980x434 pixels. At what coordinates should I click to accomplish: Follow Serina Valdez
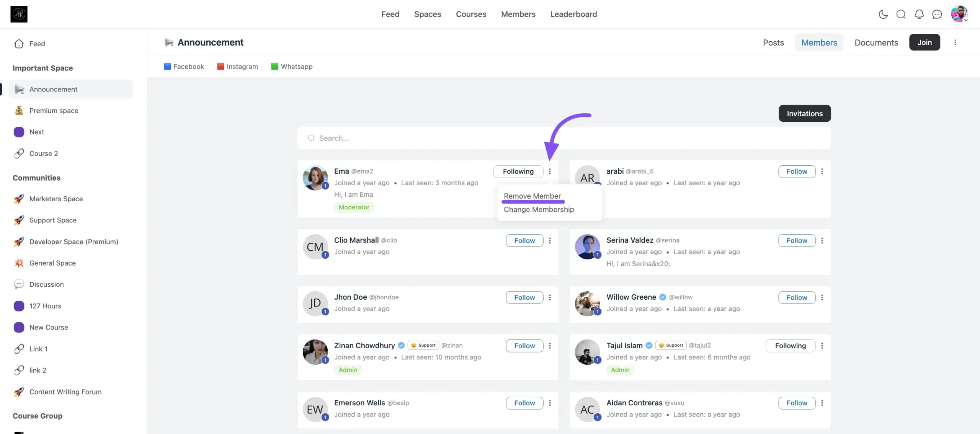(797, 240)
